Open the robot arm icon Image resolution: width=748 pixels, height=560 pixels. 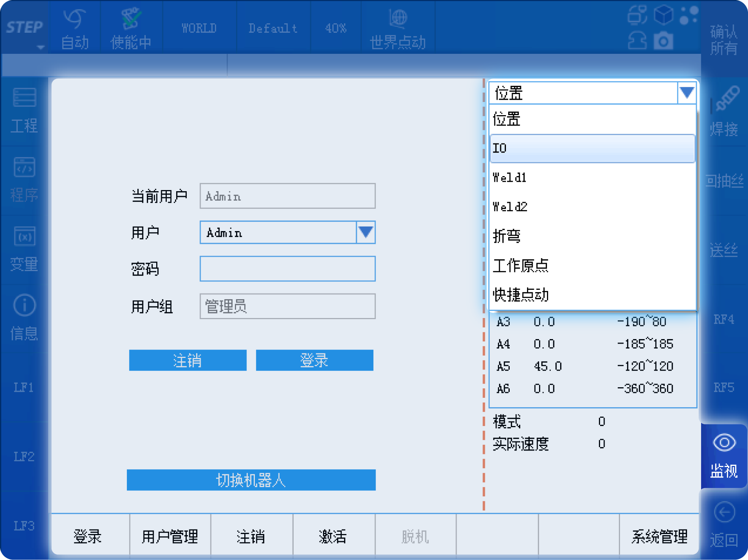tap(637, 40)
